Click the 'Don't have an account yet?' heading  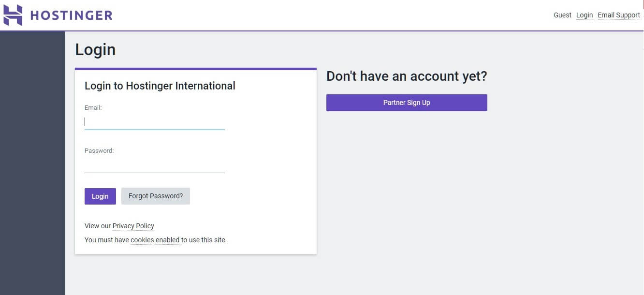407,76
